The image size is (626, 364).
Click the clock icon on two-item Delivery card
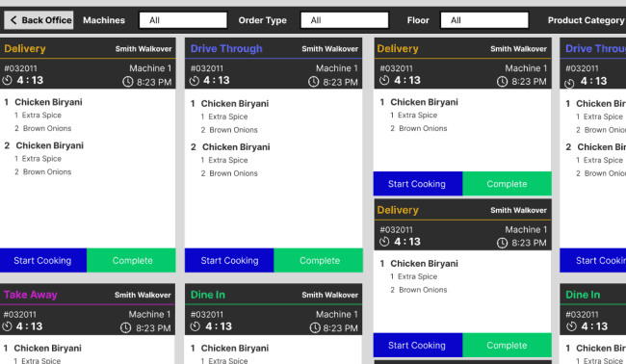point(127,82)
